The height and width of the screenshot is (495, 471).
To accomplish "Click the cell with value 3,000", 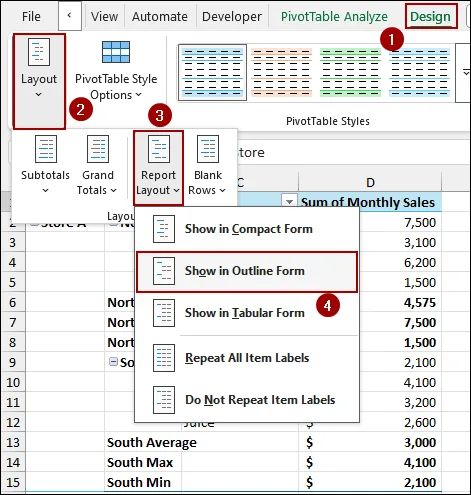I will point(370,442).
